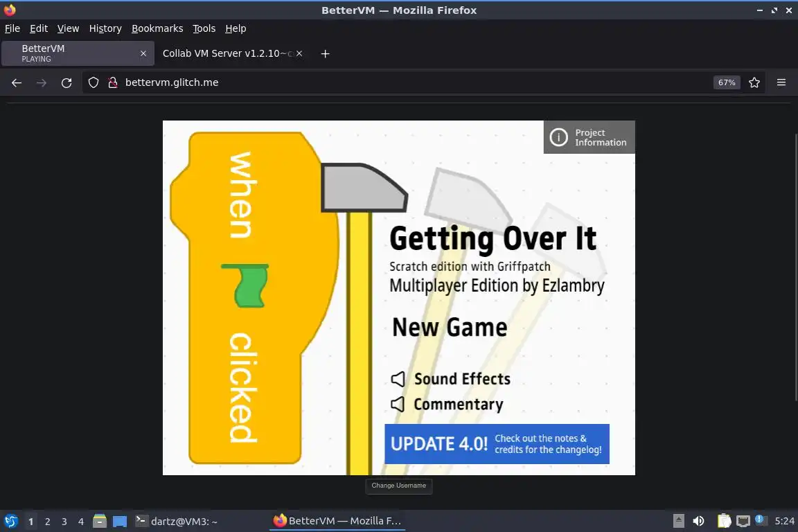Click the Commentary label
This screenshot has height=532, width=798.
tap(459, 405)
